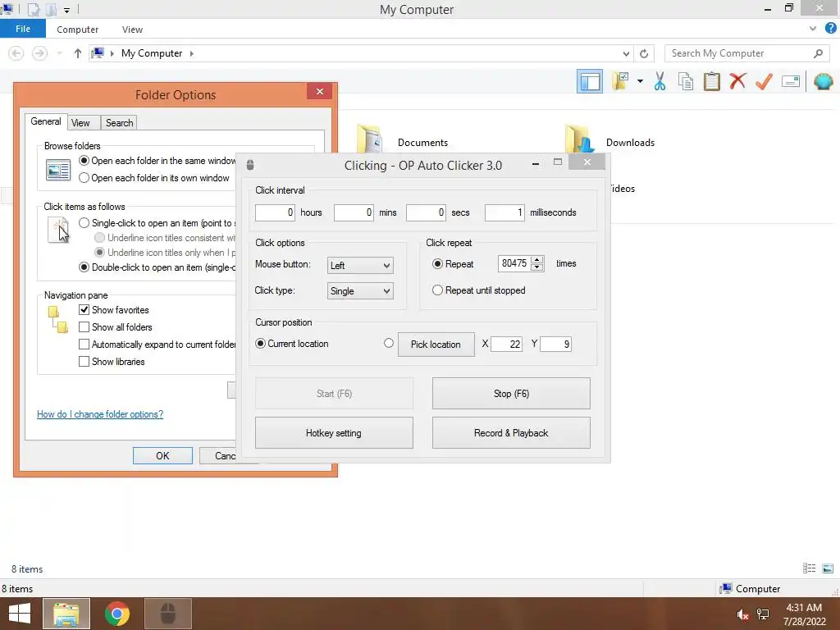The image size is (840, 630).
Task: Expand the address bar history dropdown
Action: click(x=626, y=53)
